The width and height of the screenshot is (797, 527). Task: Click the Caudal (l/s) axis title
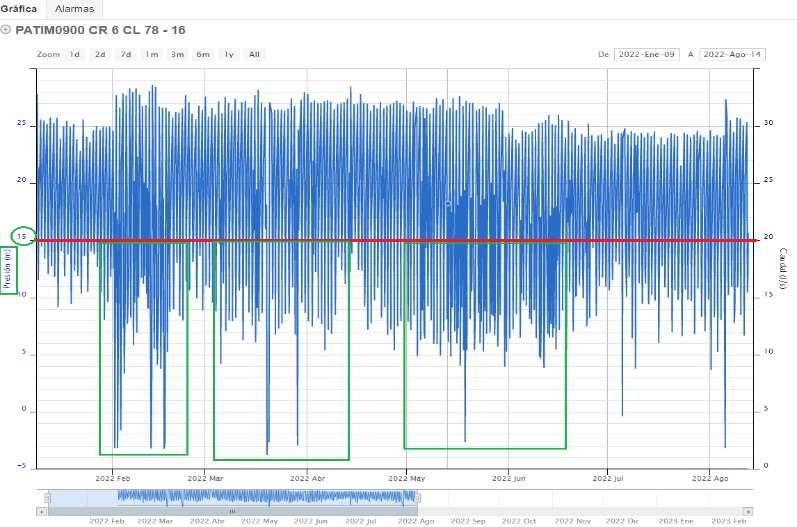[x=783, y=270]
